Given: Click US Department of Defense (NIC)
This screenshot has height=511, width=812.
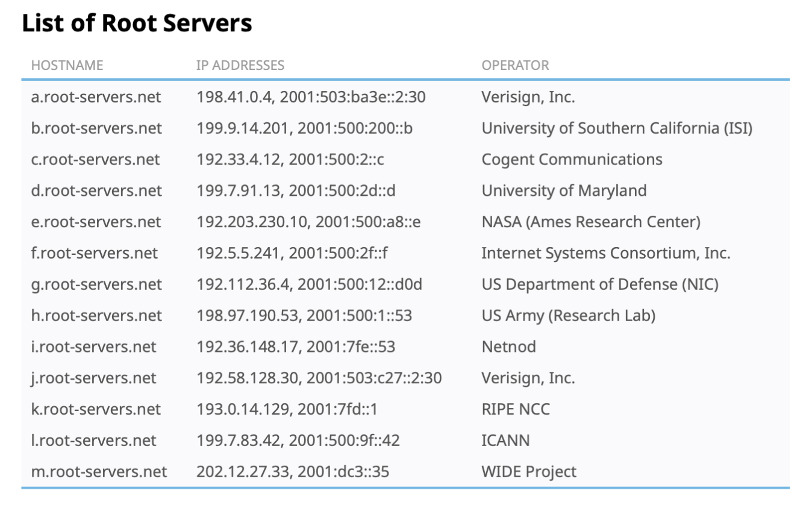Looking at the screenshot, I should (x=600, y=284).
